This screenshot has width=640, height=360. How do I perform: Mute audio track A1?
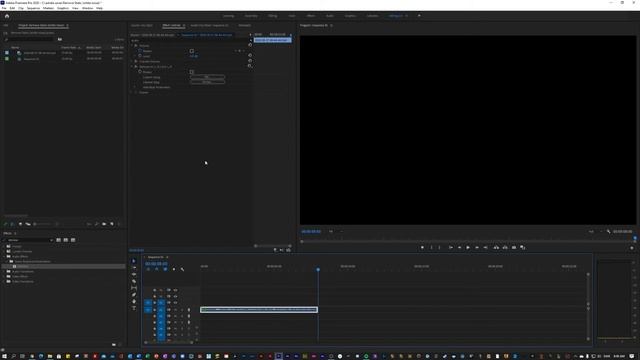click(175, 310)
